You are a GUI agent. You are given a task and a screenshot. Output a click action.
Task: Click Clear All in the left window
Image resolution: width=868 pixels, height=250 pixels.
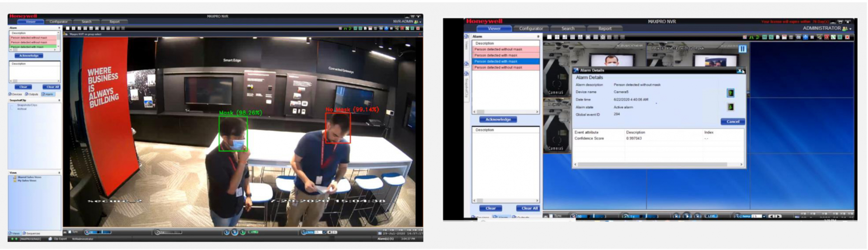(x=52, y=87)
